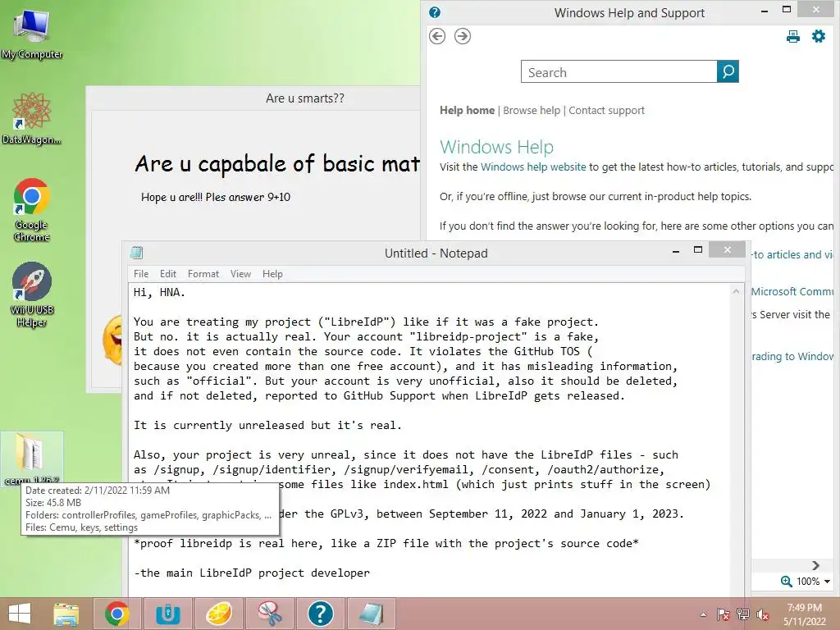Open the DataWagon desktop shortcut
The height and width of the screenshot is (630, 840).
click(32, 118)
